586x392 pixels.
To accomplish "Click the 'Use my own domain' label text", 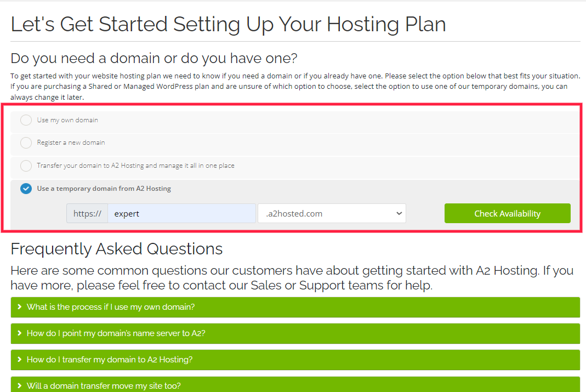I will click(x=67, y=120).
